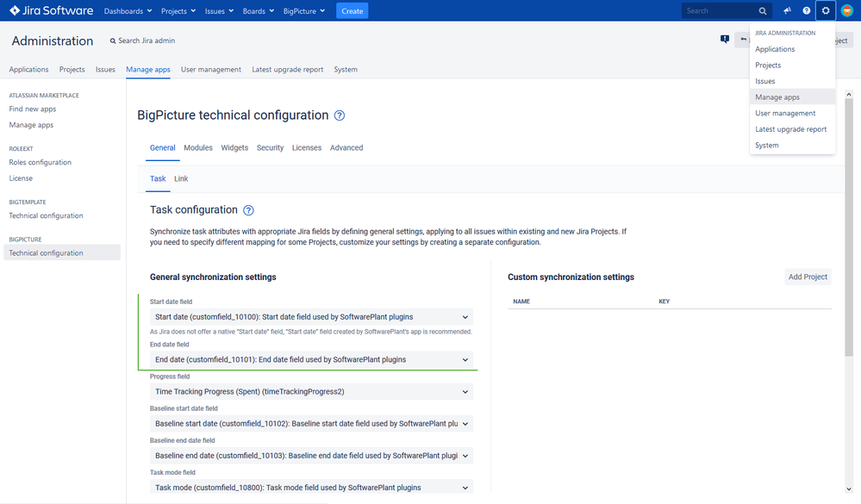Open Find new apps in the sidebar
The image size is (861, 504).
tap(33, 109)
